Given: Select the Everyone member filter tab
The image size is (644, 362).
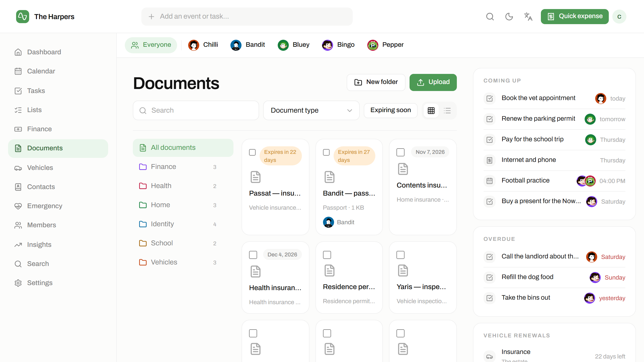Looking at the screenshot, I should tap(151, 45).
